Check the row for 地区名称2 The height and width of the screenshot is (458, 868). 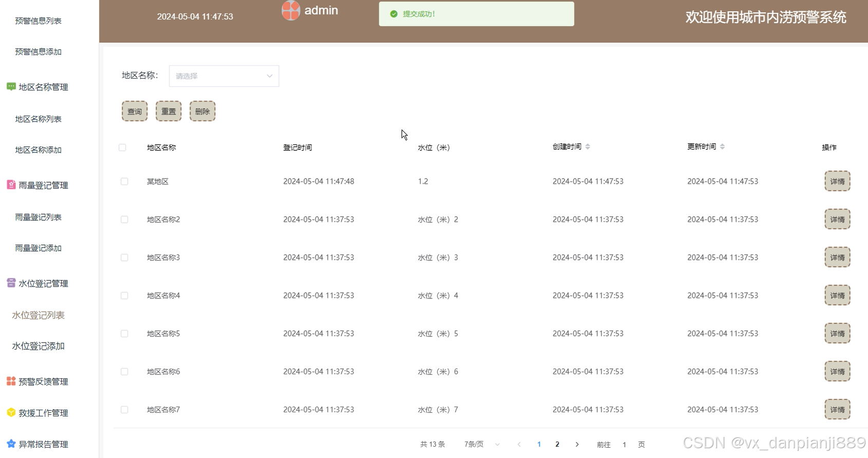coord(124,219)
